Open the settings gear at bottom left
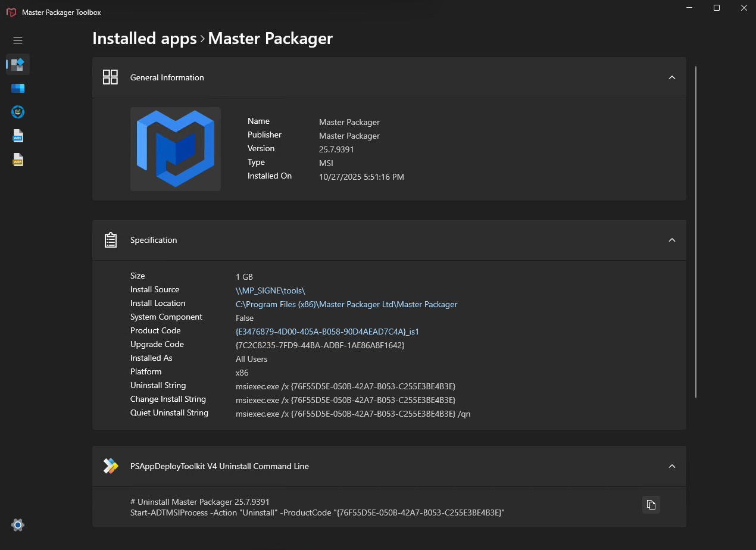This screenshot has width=756, height=550. coord(18,525)
